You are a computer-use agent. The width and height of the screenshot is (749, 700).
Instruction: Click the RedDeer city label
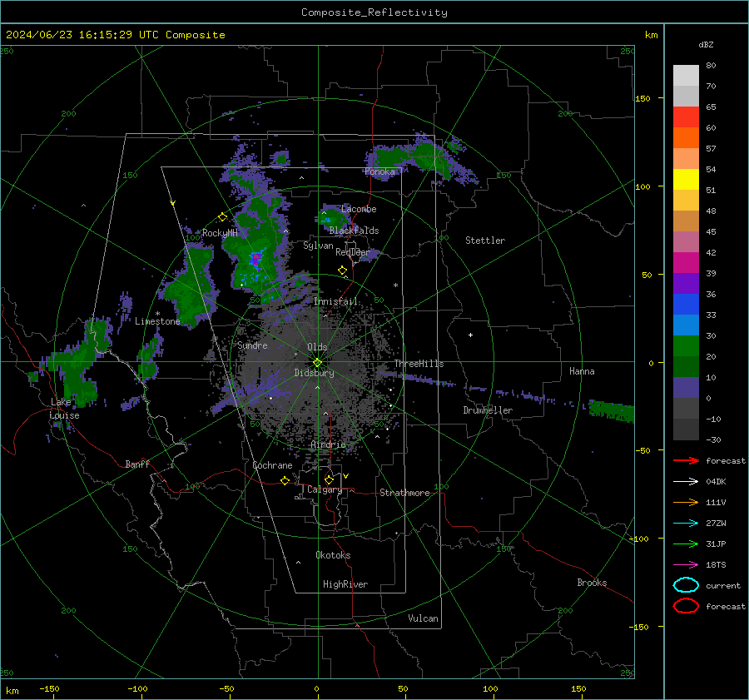point(353,252)
